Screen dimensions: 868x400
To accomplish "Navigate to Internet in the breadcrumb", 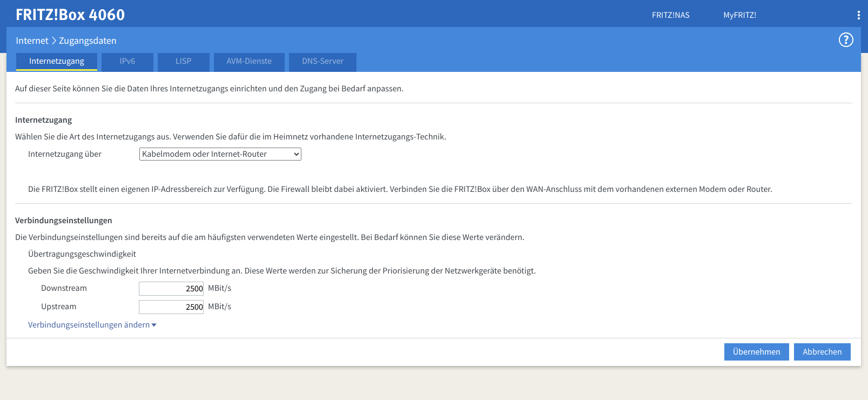I will pos(32,41).
